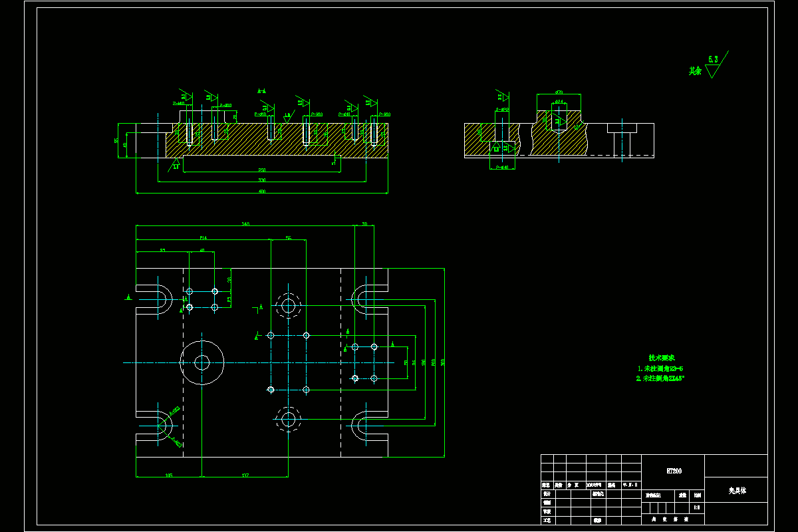Click the φ70 diameter dimension text
Image resolution: width=798 pixels, height=532 pixels.
[559, 92]
